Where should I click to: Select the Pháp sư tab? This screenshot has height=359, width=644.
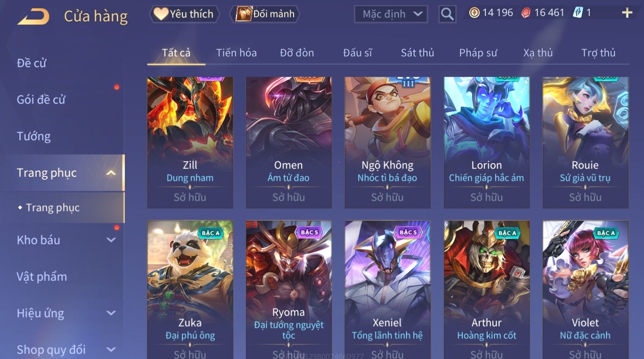(x=478, y=53)
